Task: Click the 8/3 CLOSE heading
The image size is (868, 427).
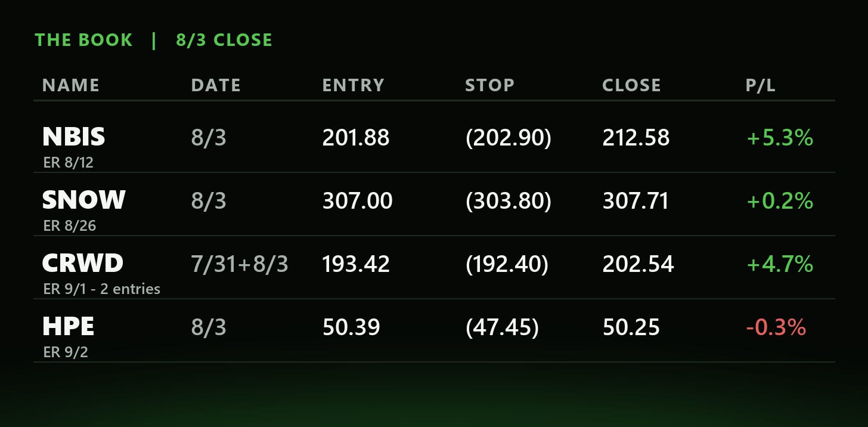Action: pos(224,40)
